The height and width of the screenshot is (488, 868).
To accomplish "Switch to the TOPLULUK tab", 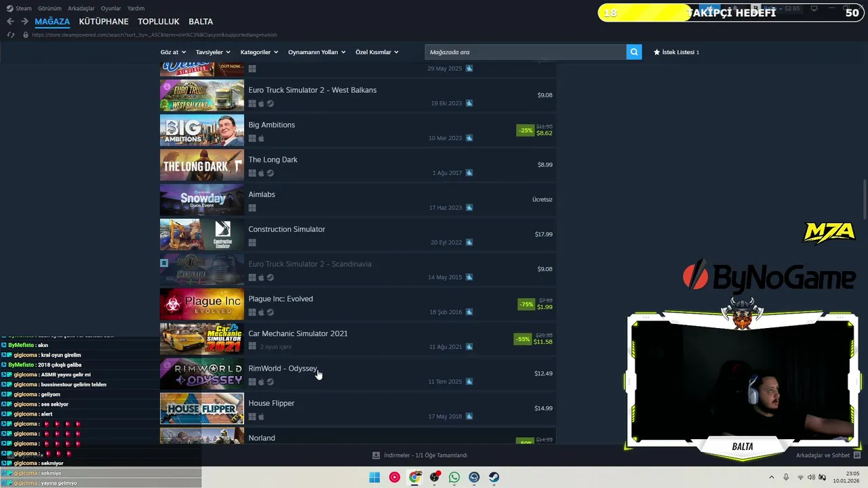I will (x=159, y=22).
